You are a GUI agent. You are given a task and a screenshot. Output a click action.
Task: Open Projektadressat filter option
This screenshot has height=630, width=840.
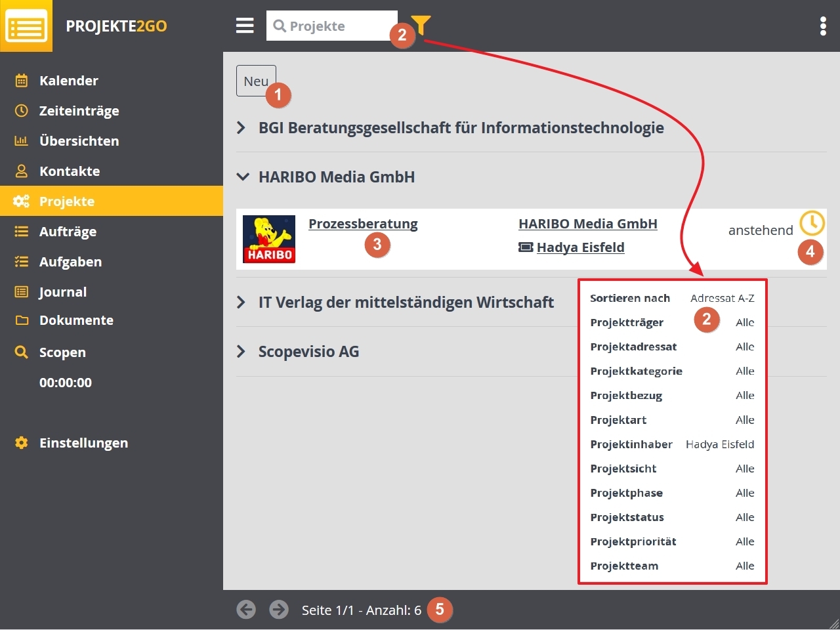tap(672, 346)
